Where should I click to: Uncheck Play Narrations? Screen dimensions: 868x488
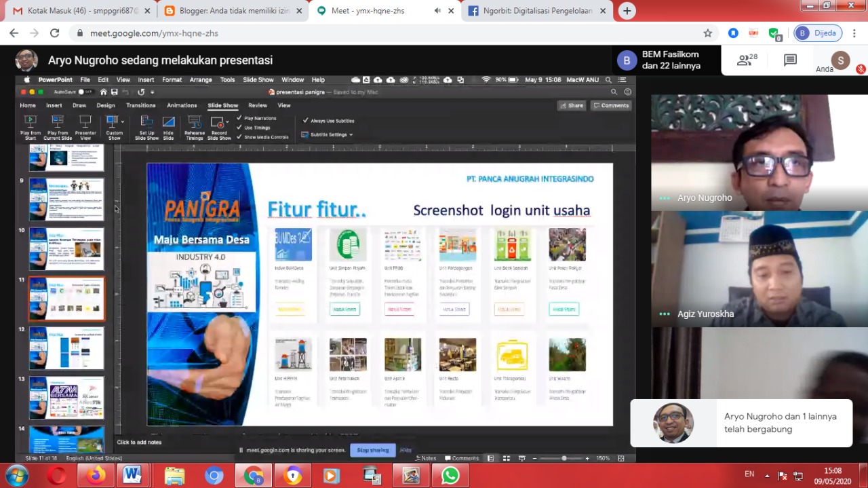click(239, 118)
